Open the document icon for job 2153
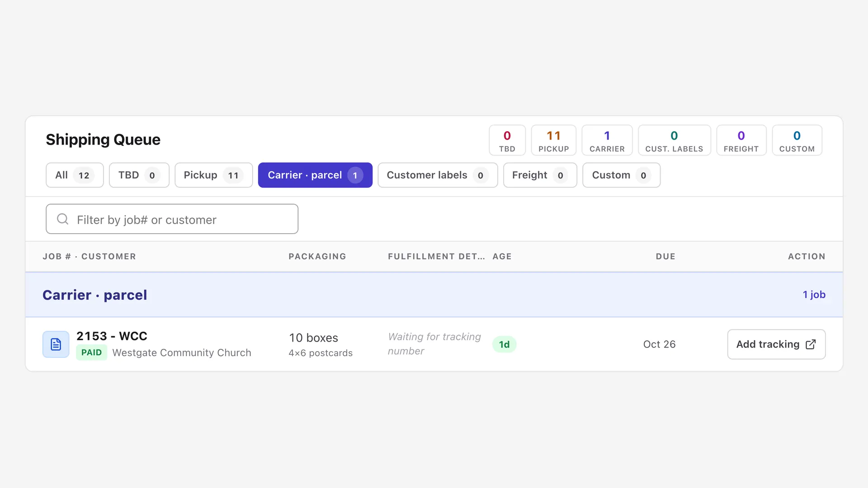 click(x=56, y=344)
